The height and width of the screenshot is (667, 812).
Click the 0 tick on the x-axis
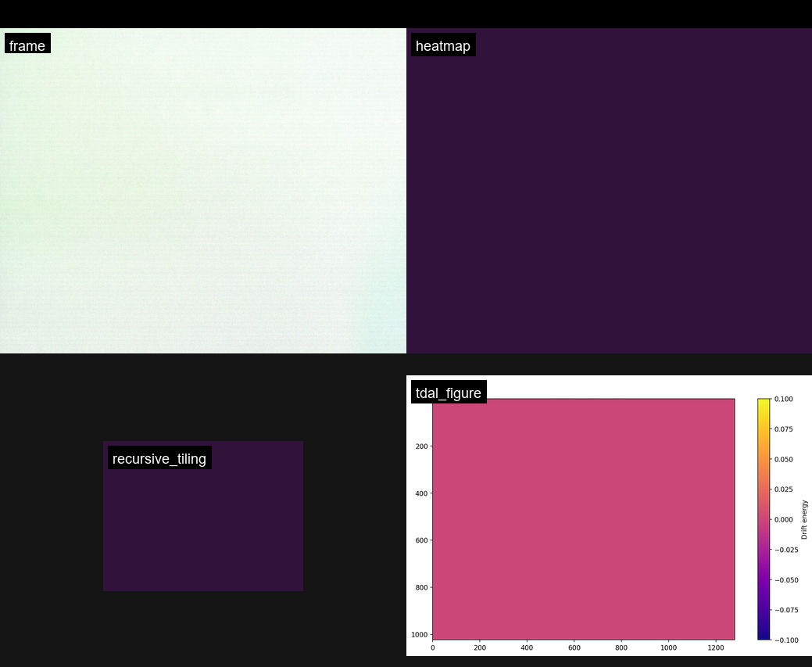(x=433, y=647)
